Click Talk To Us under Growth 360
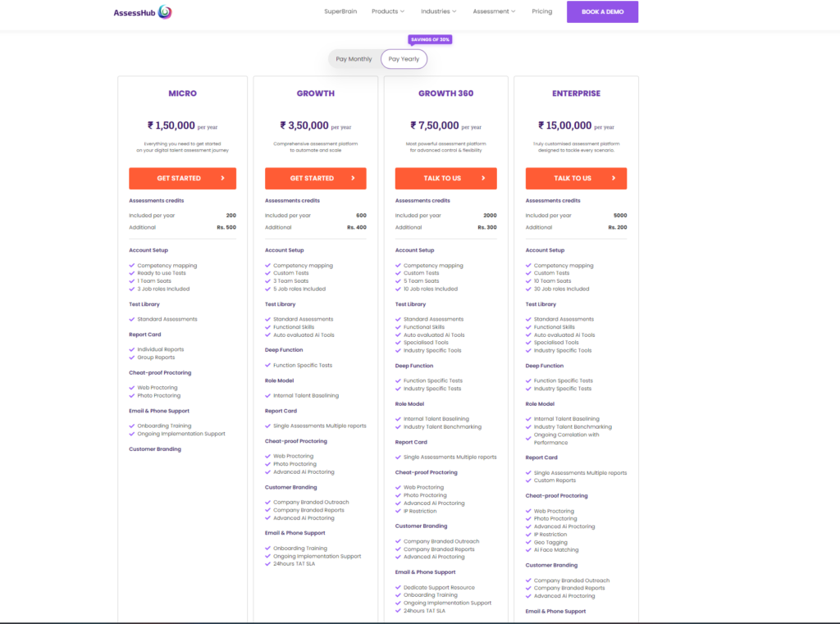Screen dimensions: 840x624 [445, 179]
